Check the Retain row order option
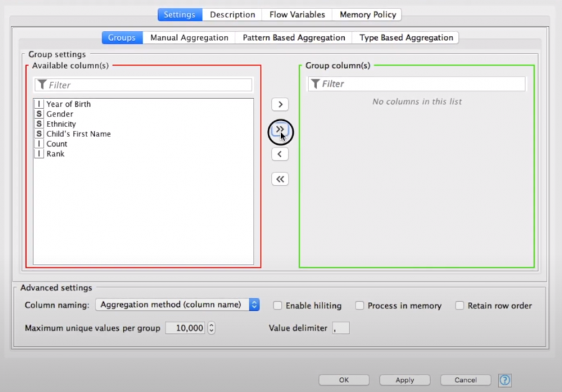 click(x=460, y=306)
